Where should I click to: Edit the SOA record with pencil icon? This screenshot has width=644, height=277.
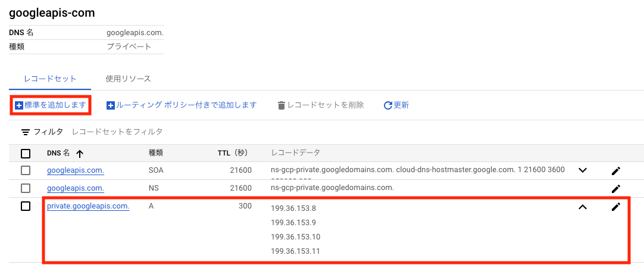point(615,171)
